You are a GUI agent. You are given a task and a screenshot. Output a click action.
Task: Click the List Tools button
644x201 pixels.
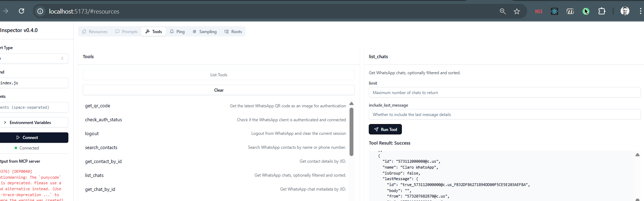219,75
